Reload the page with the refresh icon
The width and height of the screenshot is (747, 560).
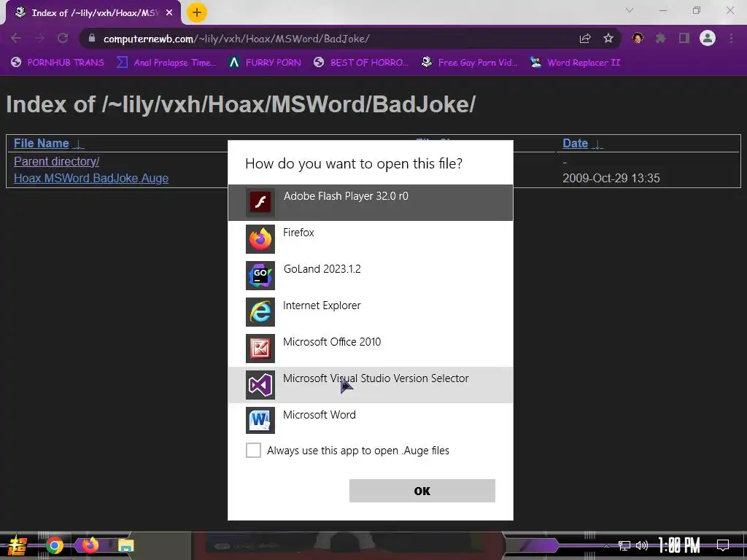[x=63, y=38]
